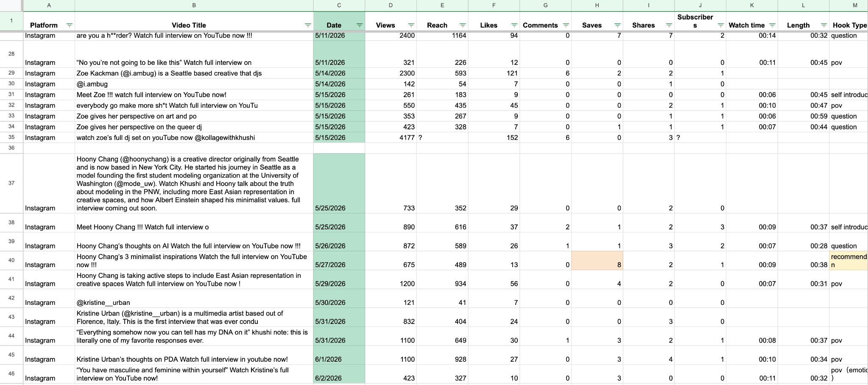The image size is (868, 385).
Task: Select the reach cell showing 934
Action: click(x=442, y=279)
